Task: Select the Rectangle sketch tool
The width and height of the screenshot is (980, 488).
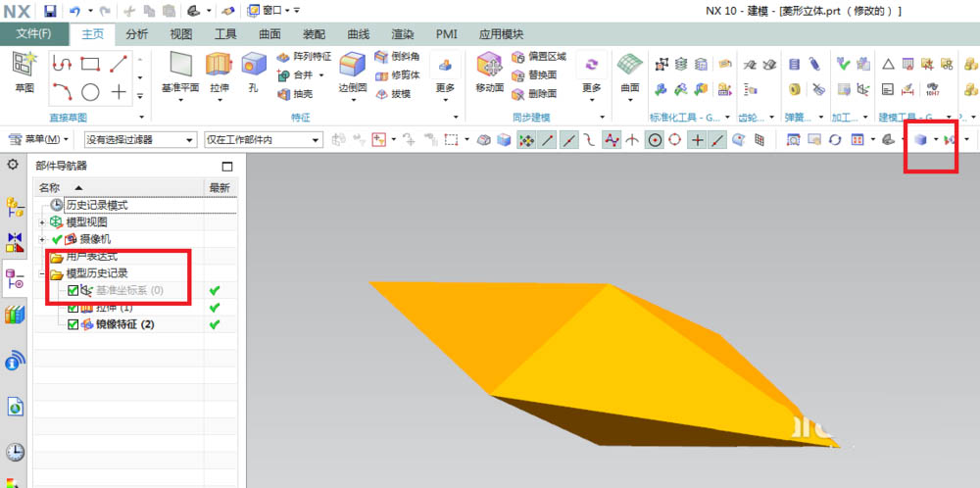Action: tap(90, 64)
